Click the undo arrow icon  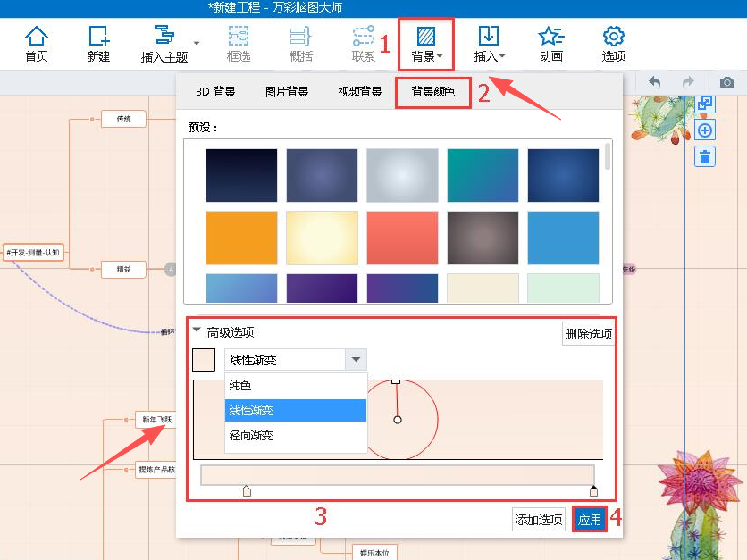click(655, 82)
